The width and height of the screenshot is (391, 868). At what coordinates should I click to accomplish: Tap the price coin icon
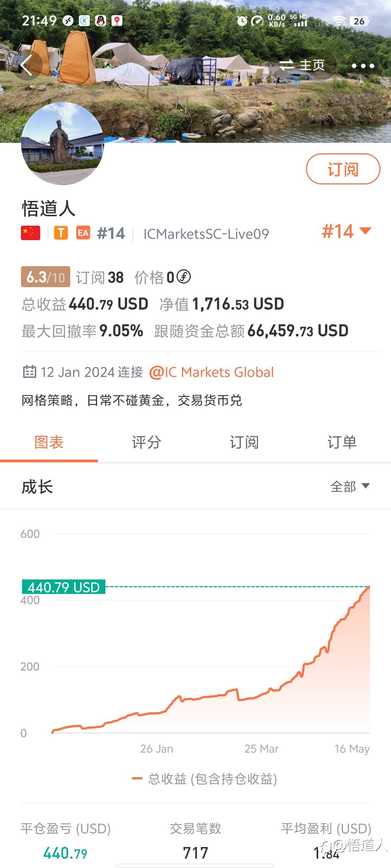point(184,277)
